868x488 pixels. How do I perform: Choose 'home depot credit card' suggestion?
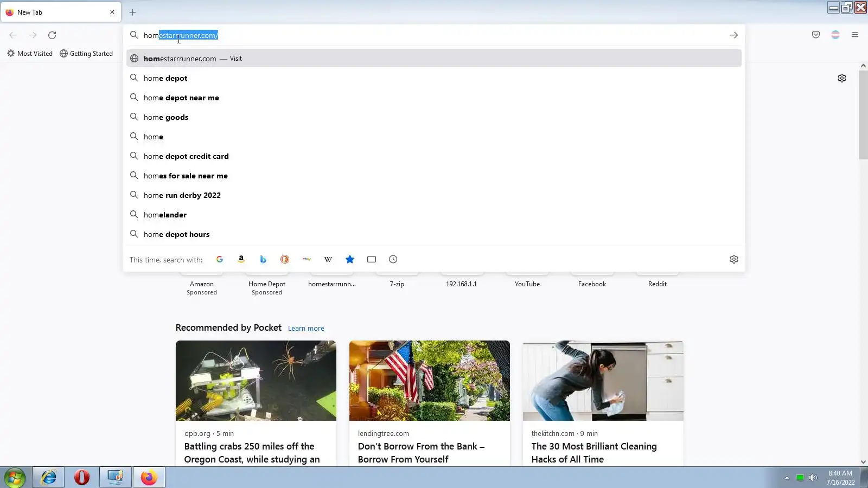coord(434,156)
